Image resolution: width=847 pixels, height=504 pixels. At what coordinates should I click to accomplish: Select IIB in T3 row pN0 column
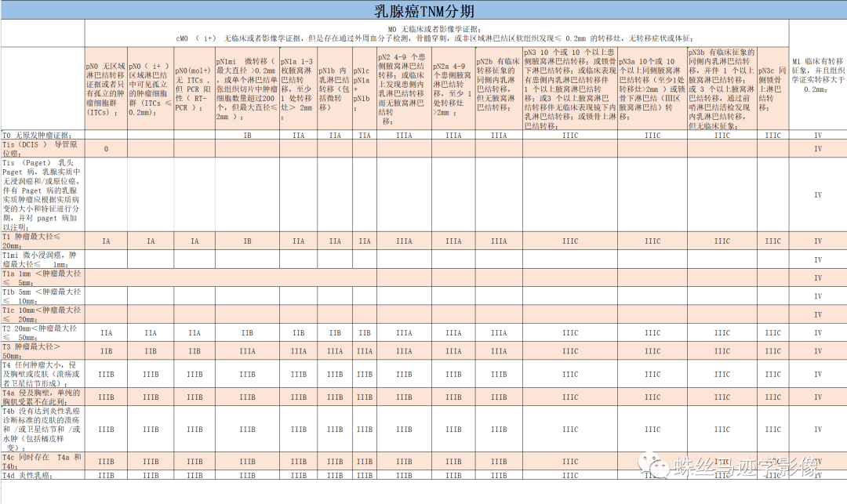106,351
